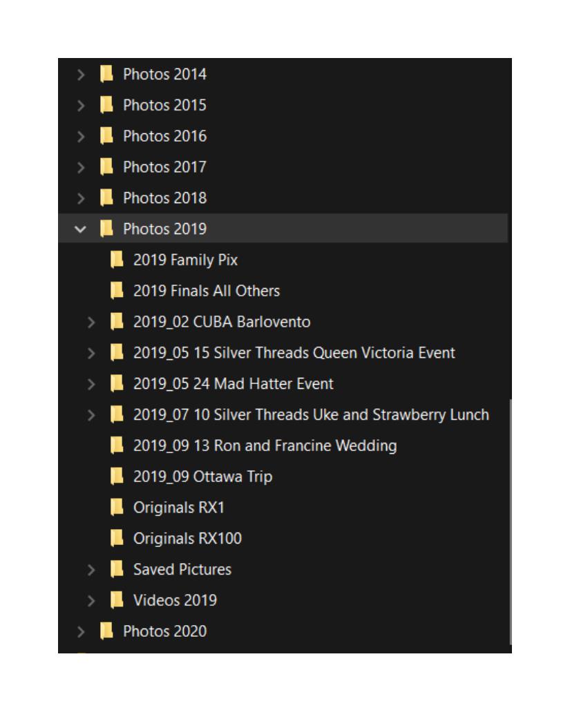The image size is (561, 728).
Task: Click folder icon for Originals RX100
Action: (117, 539)
